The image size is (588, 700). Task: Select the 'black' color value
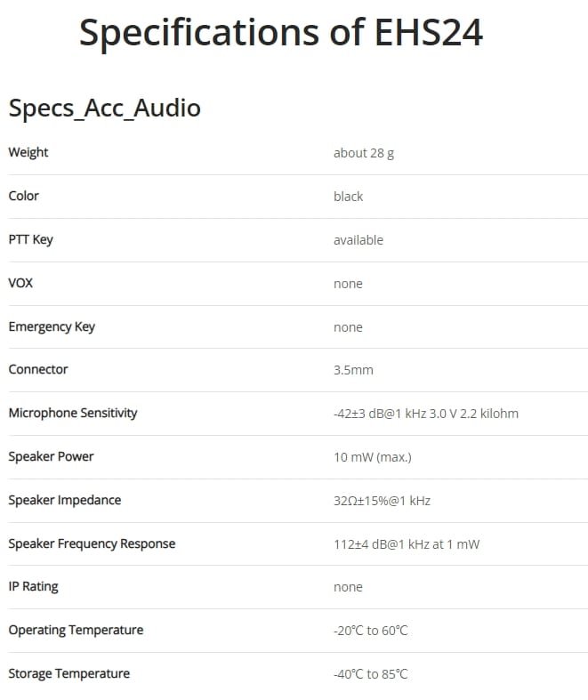point(348,197)
